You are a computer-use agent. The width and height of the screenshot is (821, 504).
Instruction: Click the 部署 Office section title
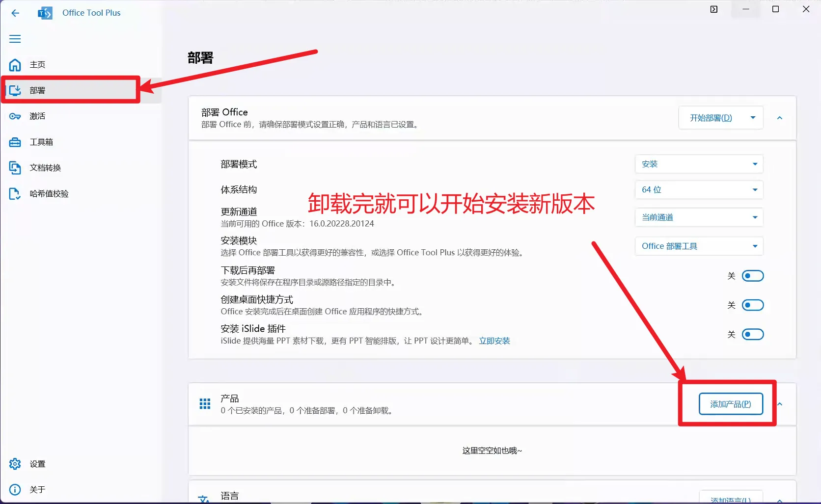click(x=224, y=112)
